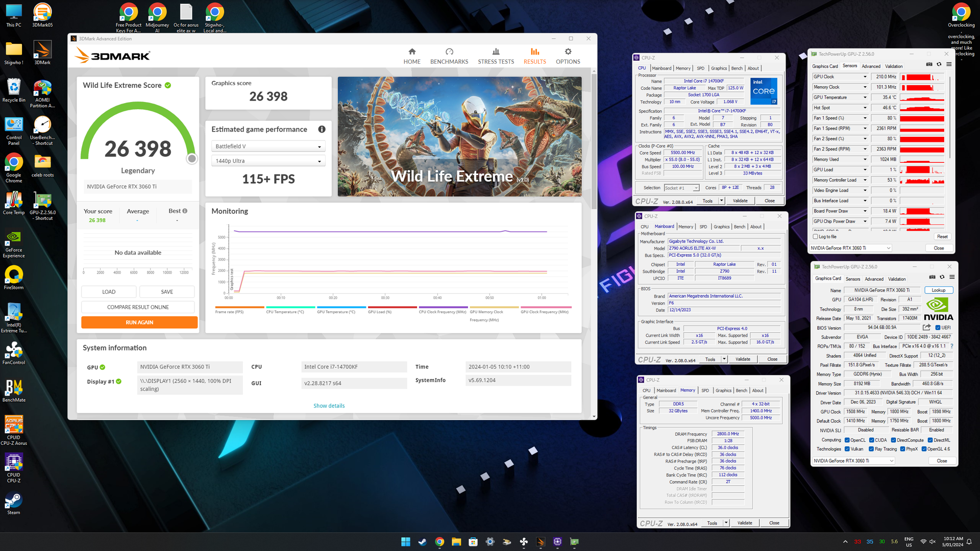Open the RESULTS section in 3DMark
This screenshot has height=551, width=980.
[534, 56]
